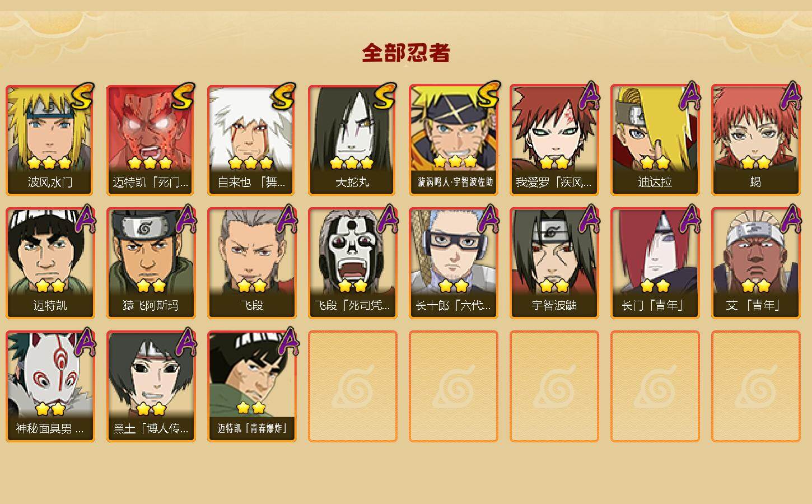
Task: Click the 飞段 name label
Action: click(252, 305)
